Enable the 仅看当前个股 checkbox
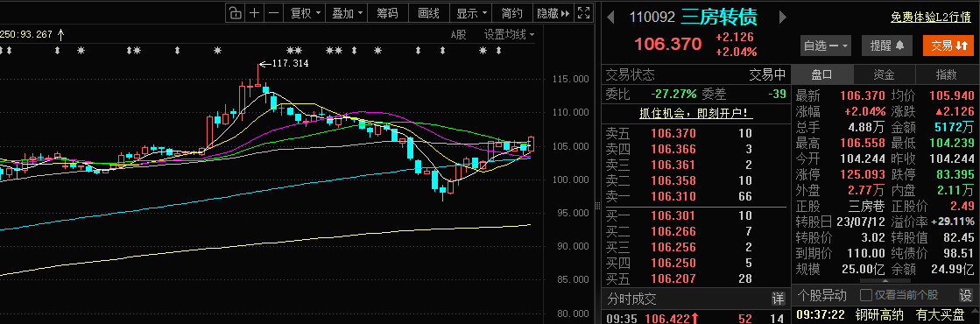Viewport: 980px width, 324px height. point(866,294)
